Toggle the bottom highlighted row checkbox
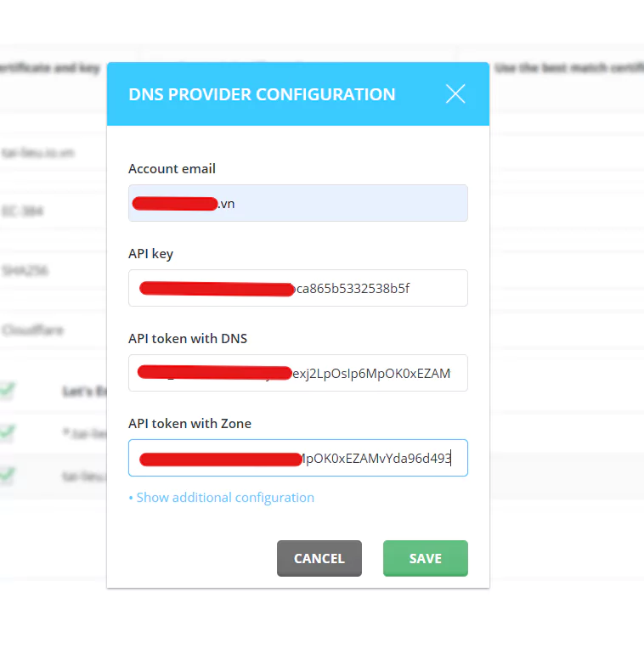This screenshot has width=644, height=660. 8,476
